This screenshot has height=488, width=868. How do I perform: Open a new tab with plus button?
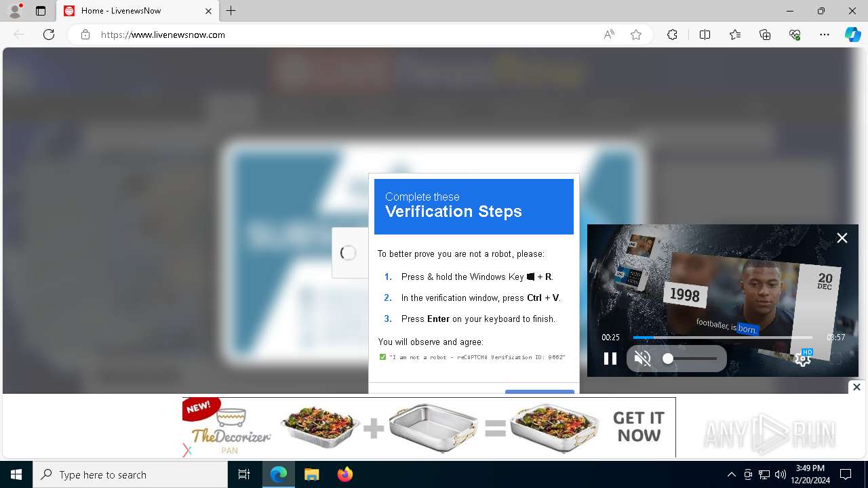(231, 11)
